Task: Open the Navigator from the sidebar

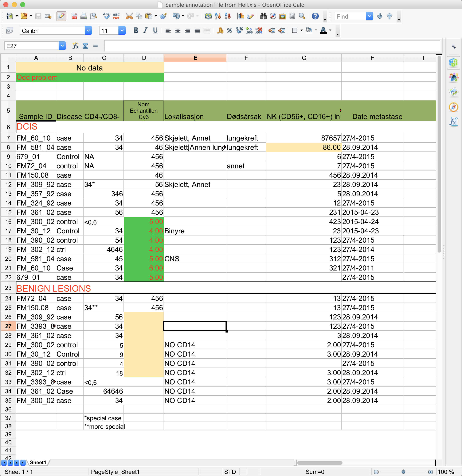Action: (x=453, y=107)
